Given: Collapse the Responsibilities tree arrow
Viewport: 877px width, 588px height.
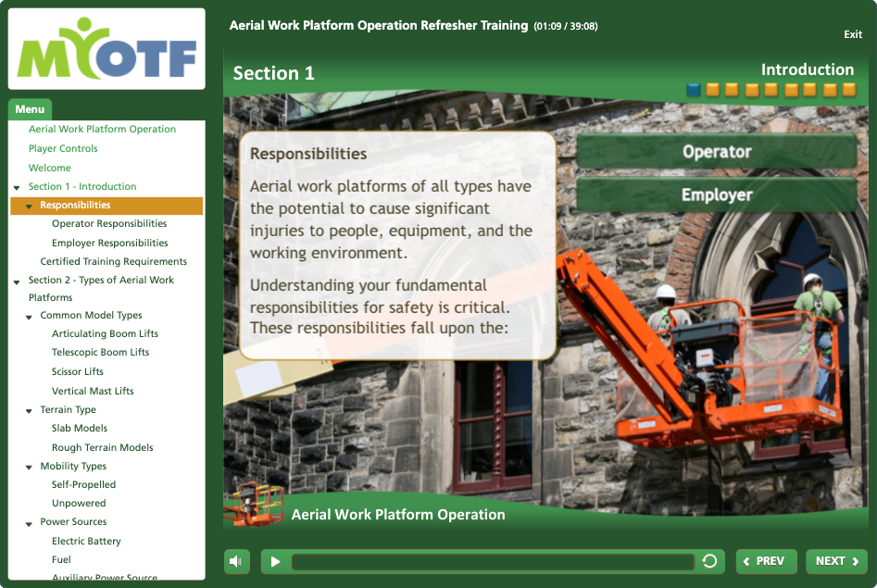Looking at the screenshot, I should 29,206.
